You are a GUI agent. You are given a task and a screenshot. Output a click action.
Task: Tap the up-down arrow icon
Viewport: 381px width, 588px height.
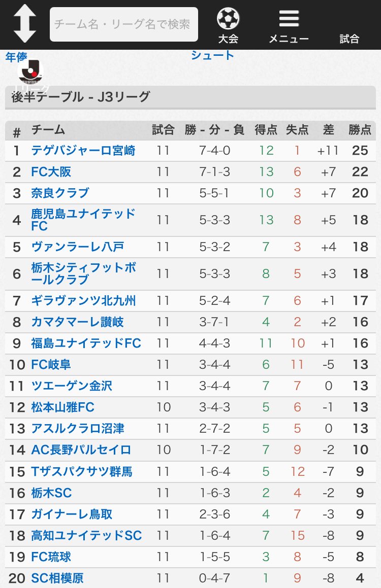point(25,24)
